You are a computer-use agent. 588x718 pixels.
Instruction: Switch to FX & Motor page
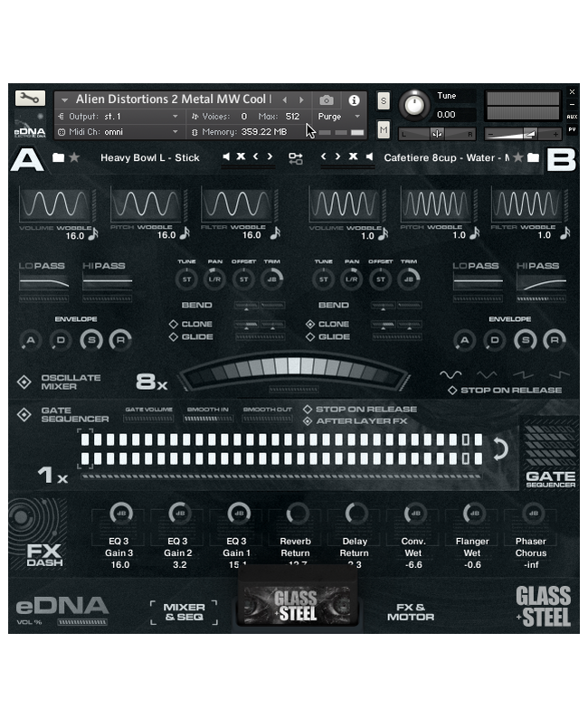[411, 612]
